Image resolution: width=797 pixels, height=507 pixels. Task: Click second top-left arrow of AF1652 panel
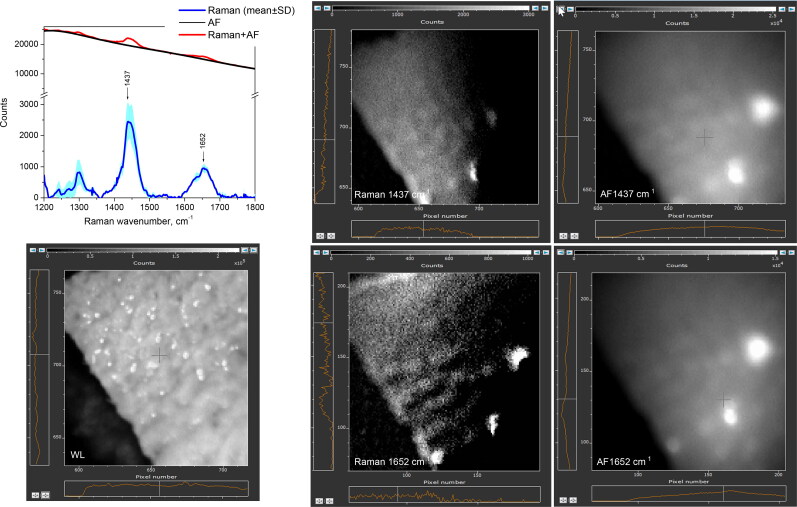click(x=570, y=252)
